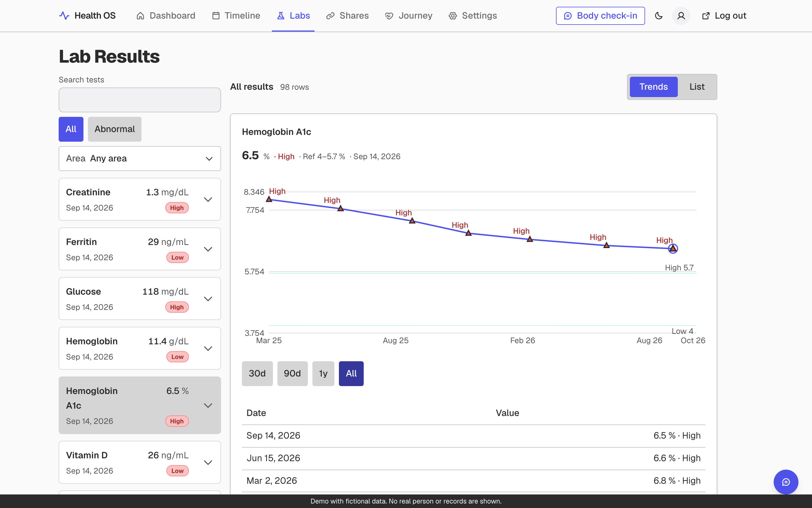
Task: Switch to the Trends view
Action: (654, 87)
